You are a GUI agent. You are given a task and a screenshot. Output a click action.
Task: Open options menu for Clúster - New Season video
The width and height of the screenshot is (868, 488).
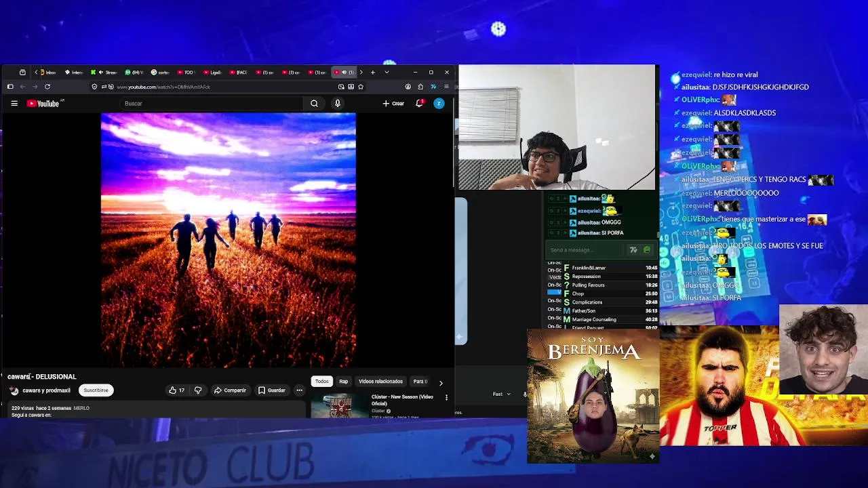[446, 397]
